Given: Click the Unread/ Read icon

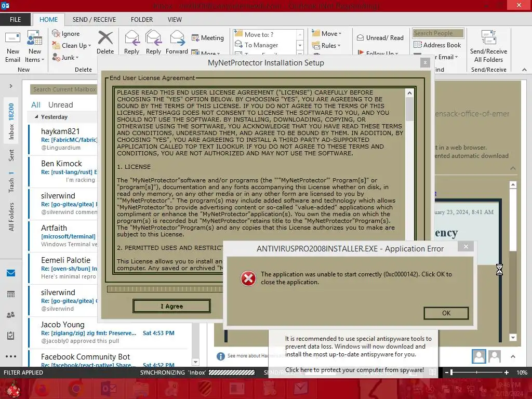Looking at the screenshot, I should (x=361, y=37).
